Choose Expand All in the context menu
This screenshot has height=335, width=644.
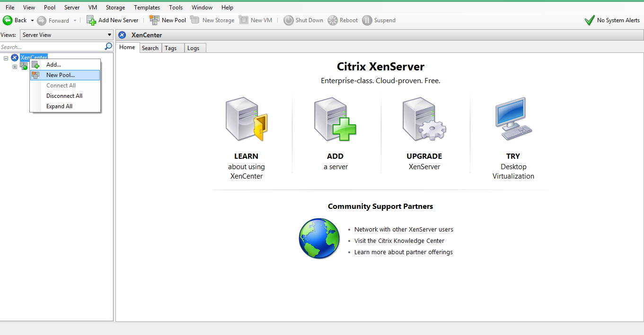(x=65, y=106)
